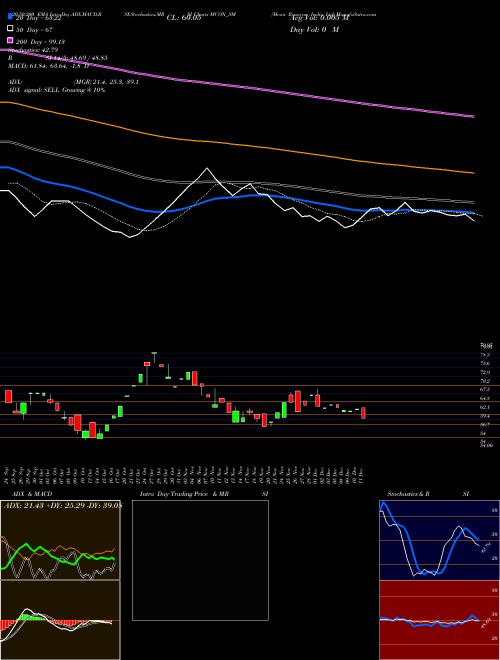Click the 78.3 price axis label
500x660 pixels.
tap(485, 354)
